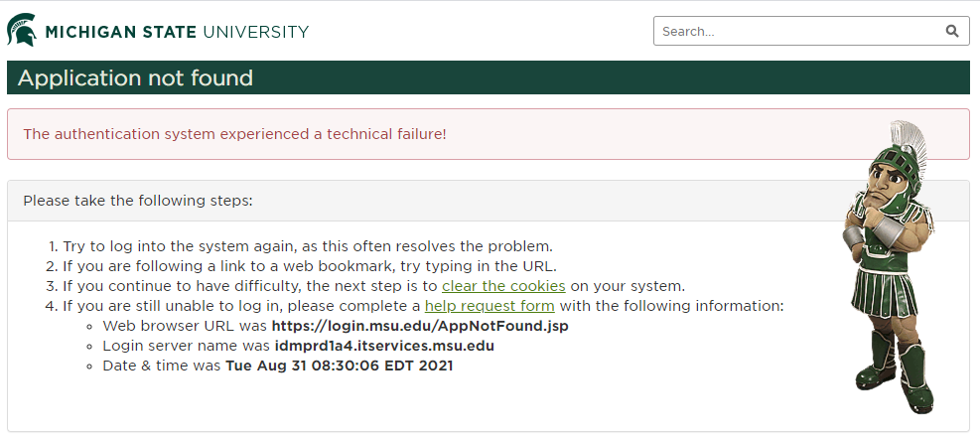Click the "Please take the following steps" header
Image resolution: width=980 pixels, height=442 pixels.
click(x=138, y=201)
